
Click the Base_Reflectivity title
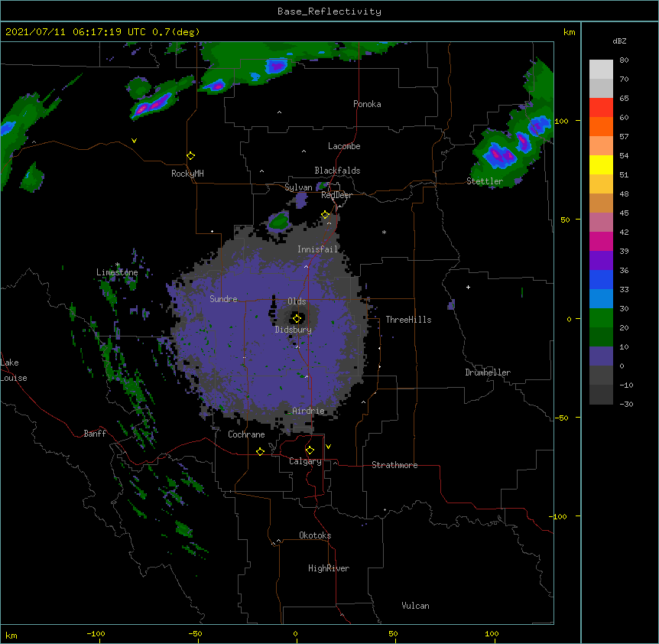coord(329,11)
